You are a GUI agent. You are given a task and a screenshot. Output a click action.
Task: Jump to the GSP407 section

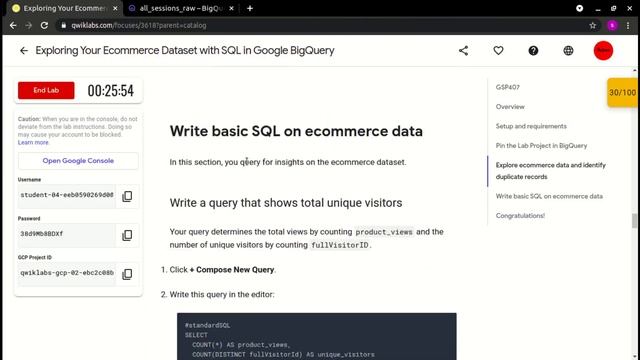pos(507,87)
